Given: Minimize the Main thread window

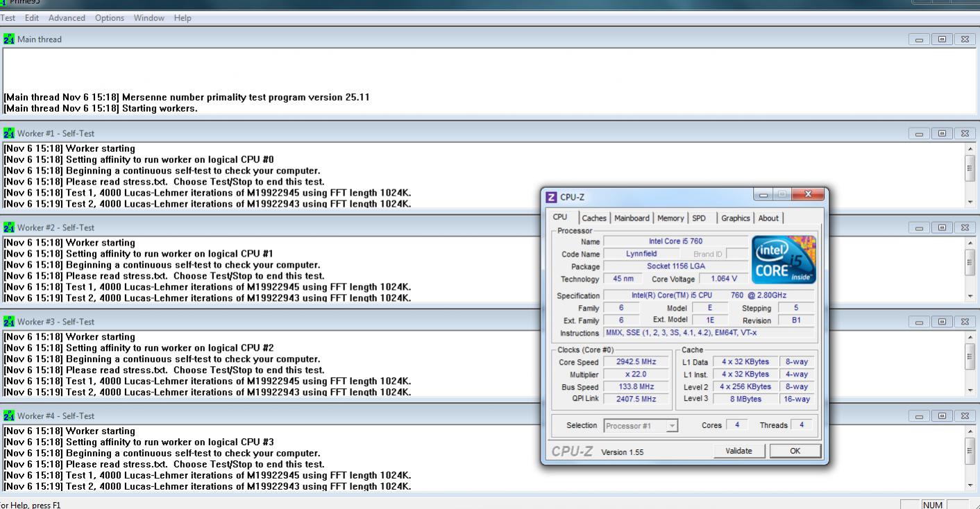Looking at the screenshot, I should coord(920,40).
